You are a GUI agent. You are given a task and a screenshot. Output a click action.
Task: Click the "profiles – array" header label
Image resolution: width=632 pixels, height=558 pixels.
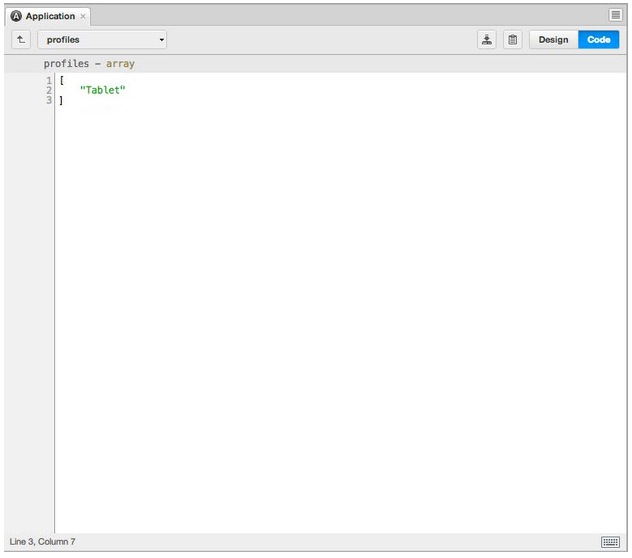tap(89, 64)
